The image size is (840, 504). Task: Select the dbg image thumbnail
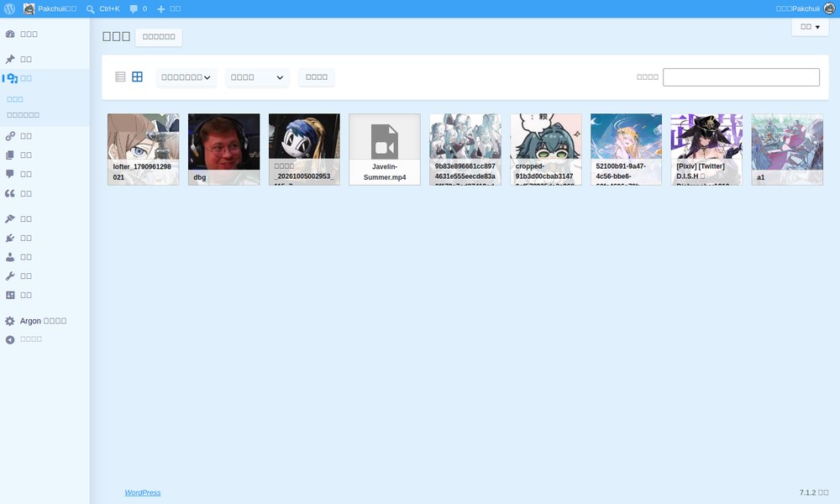click(224, 150)
